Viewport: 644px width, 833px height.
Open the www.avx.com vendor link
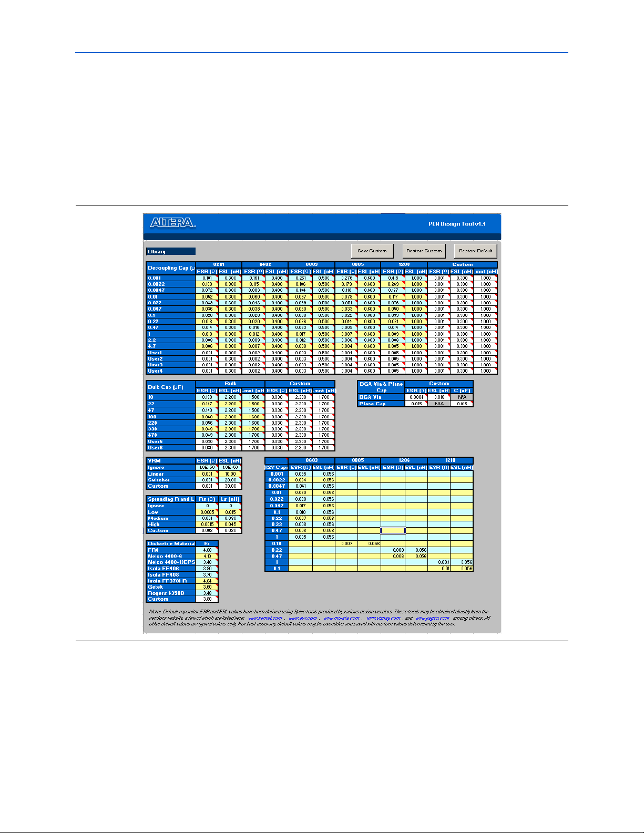point(303,618)
